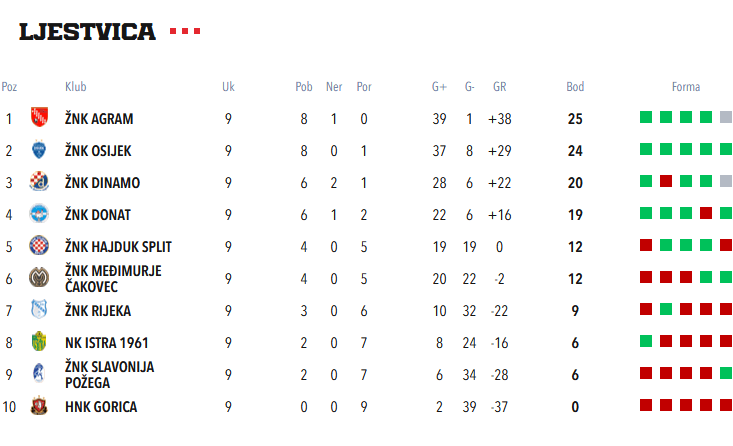Click the ŽNK Agram club crest
This screenshot has height=446, width=733.
pyautogui.click(x=39, y=119)
